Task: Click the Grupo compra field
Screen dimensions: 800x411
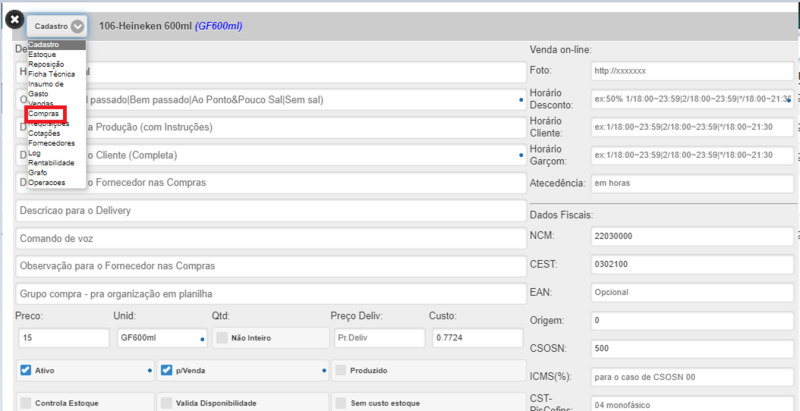Action: coord(271,294)
